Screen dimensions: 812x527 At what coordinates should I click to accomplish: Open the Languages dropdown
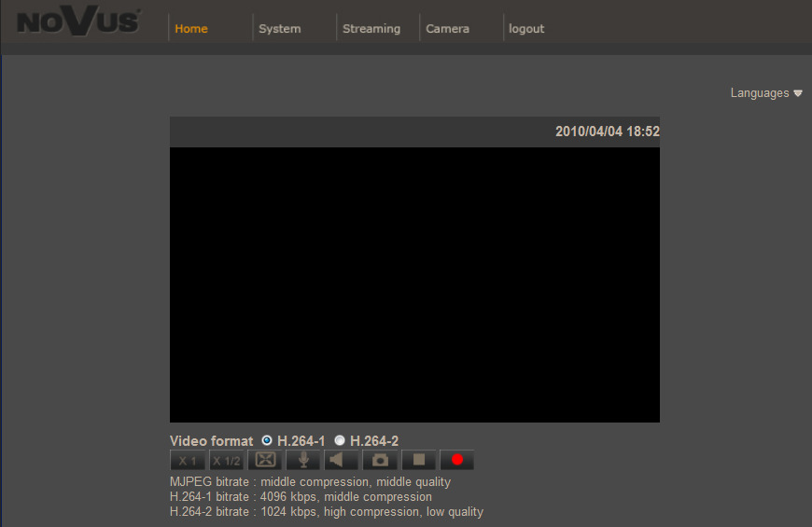pos(766,93)
